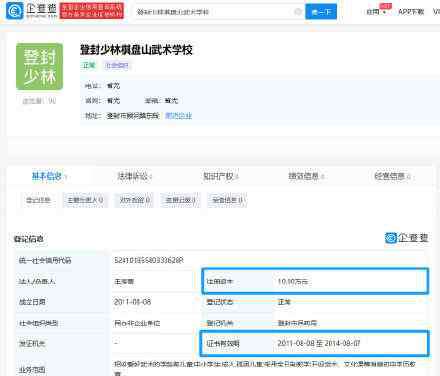Click the company title 登封少林棋盘山武术学校
440x376 pixels.
coord(136,50)
